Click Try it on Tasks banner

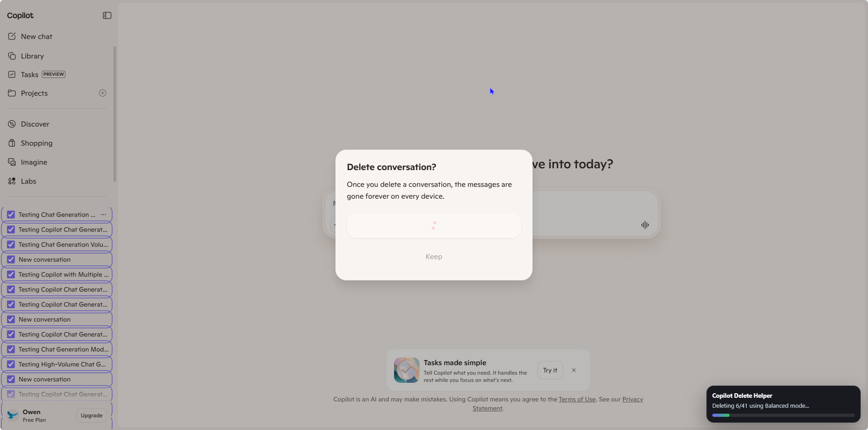(550, 370)
